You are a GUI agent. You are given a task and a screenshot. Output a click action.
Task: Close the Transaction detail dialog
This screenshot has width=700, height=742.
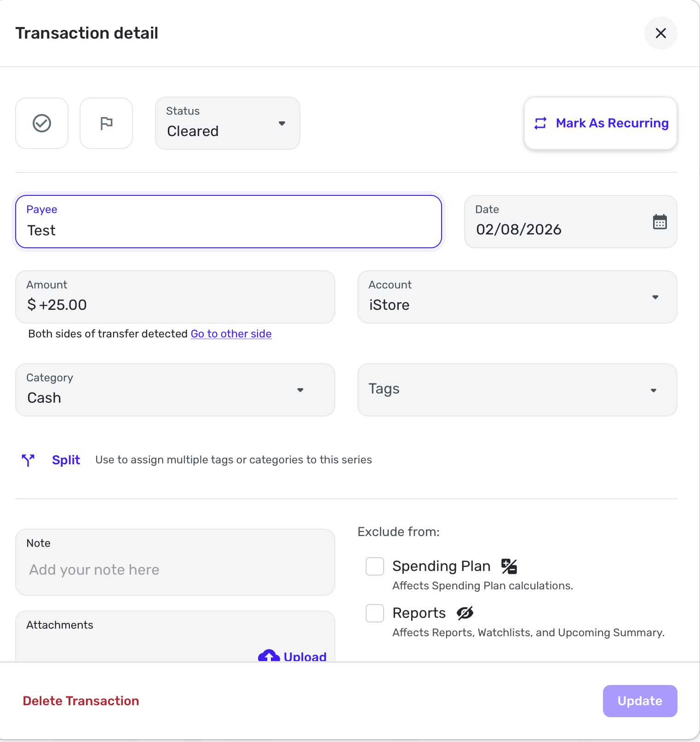tap(660, 33)
